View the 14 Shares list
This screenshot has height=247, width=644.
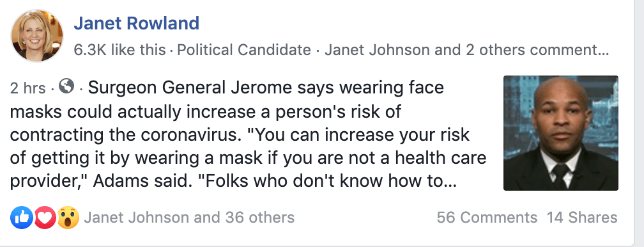[582, 218]
